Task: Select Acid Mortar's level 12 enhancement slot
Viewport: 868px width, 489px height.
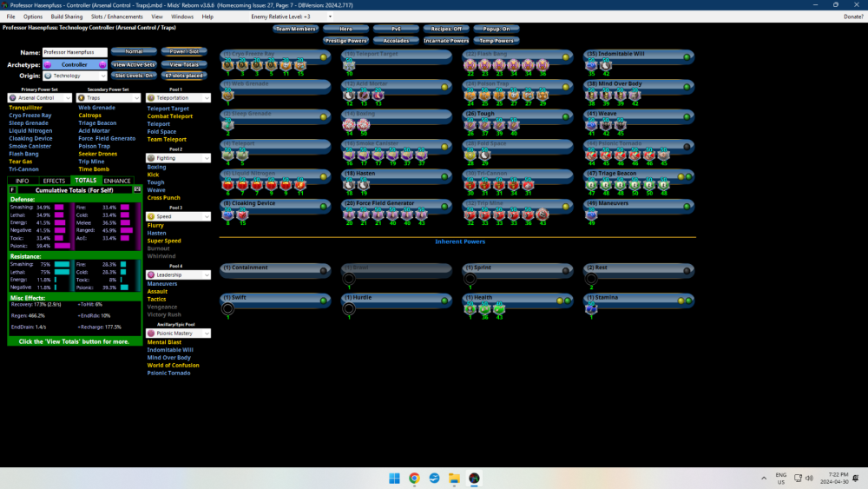Action: 349,96
